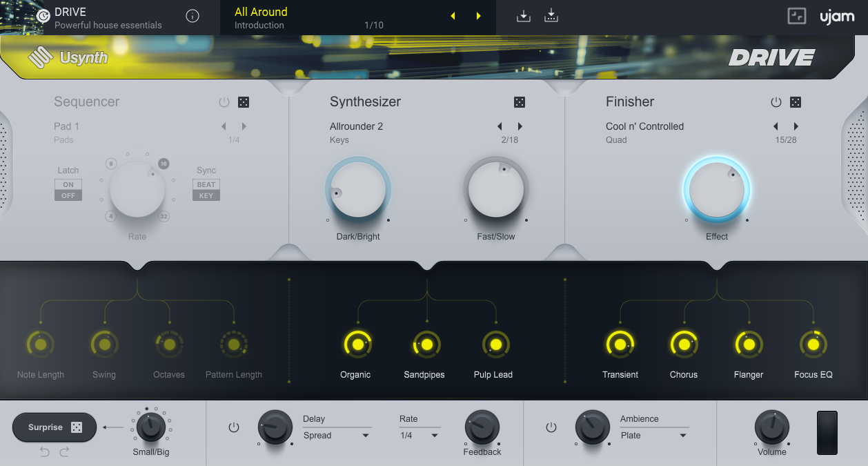
Task: Turn Latch ON in the Sequencer
Action: [68, 185]
